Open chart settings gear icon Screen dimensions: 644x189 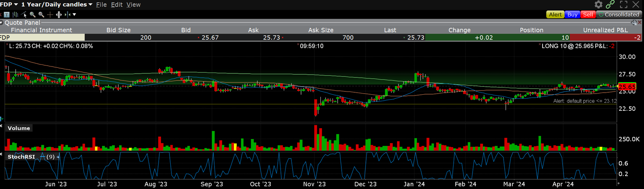pos(599,4)
